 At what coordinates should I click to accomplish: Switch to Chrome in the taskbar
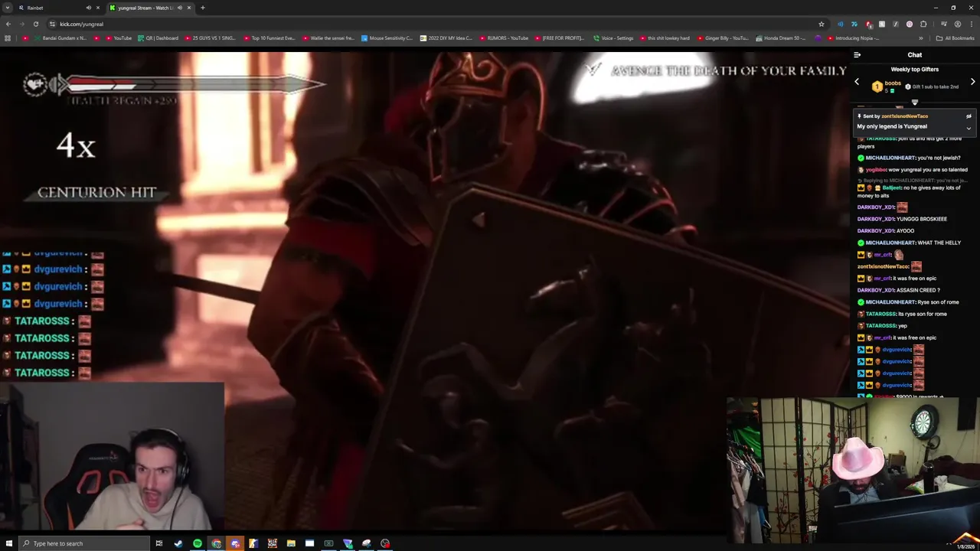(216, 543)
